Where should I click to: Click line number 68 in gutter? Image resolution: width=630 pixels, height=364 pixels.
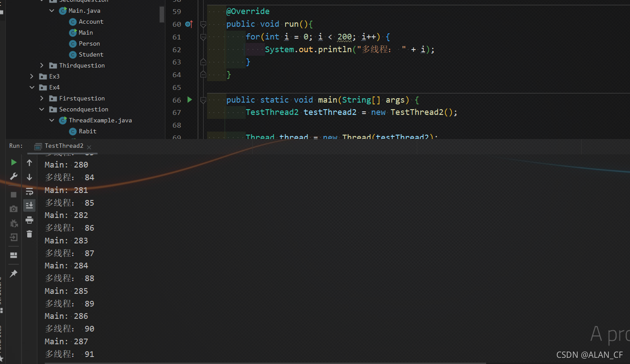click(x=176, y=125)
